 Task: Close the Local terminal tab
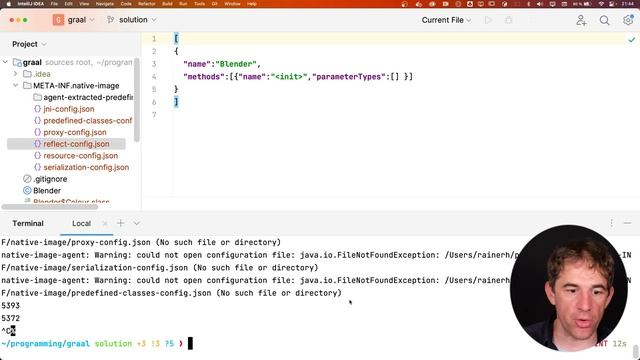click(x=105, y=223)
